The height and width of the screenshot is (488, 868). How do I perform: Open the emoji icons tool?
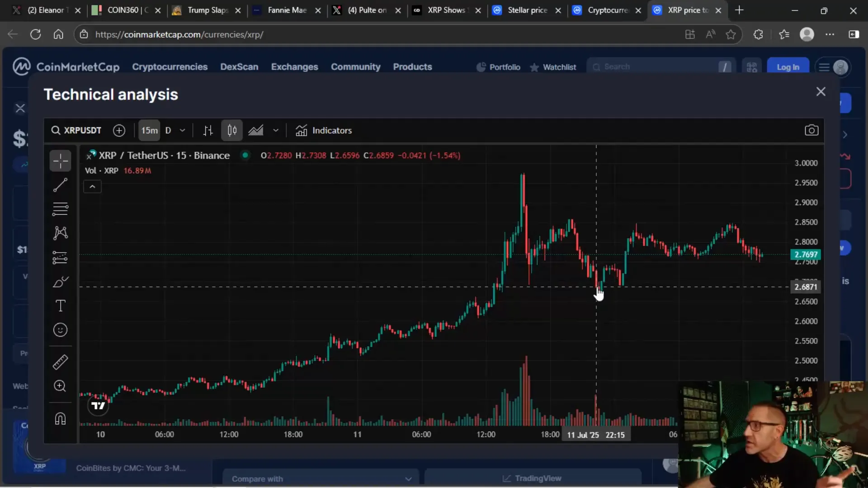[60, 330]
